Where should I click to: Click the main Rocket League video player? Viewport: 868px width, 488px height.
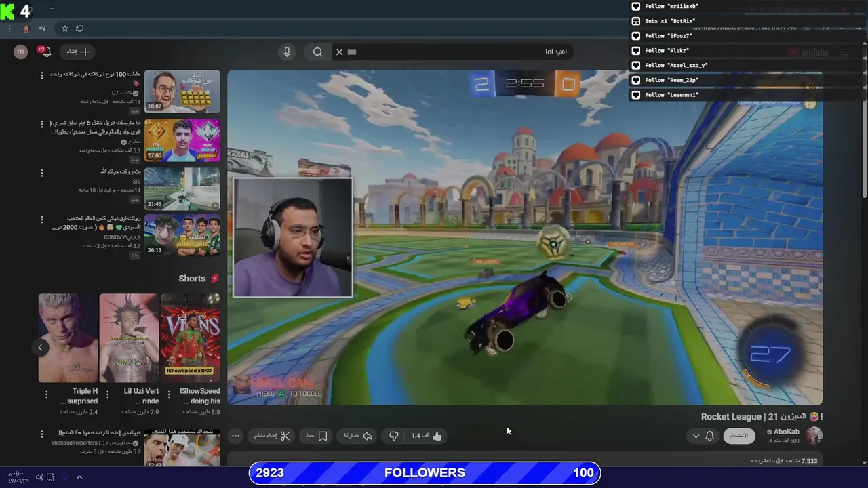[525, 237]
